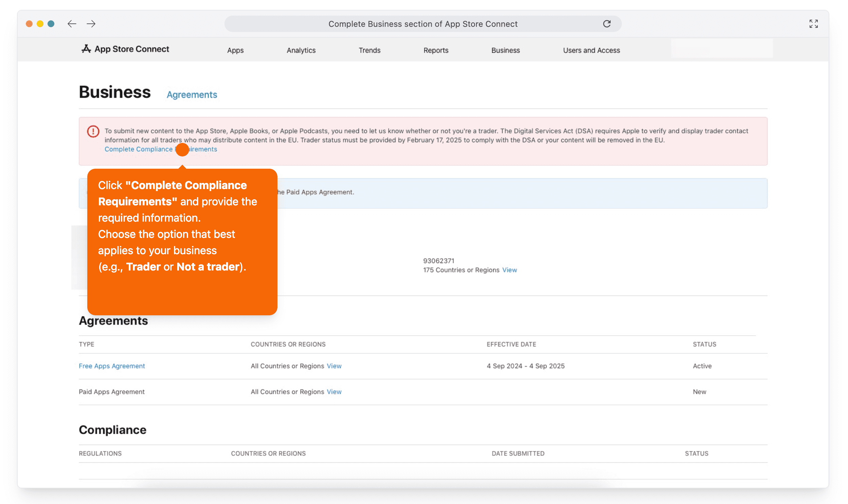View the 175 Countries or Regions

tap(509, 270)
